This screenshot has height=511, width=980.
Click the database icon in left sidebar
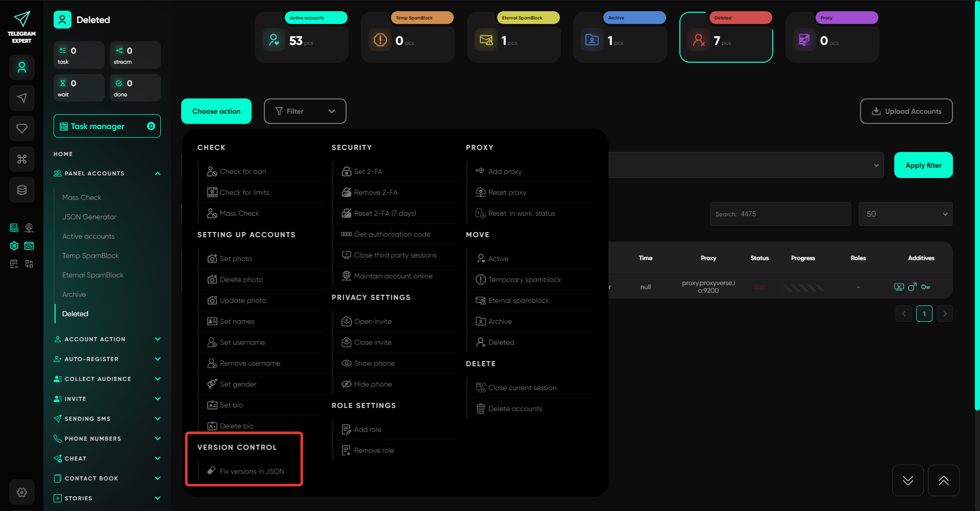pyautogui.click(x=22, y=190)
